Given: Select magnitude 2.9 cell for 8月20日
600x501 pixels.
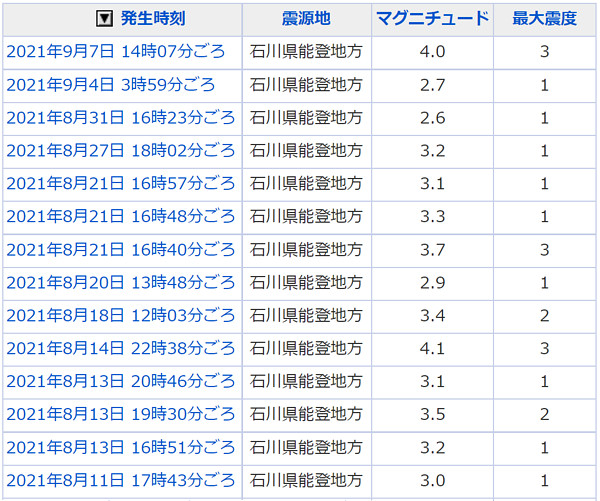Looking at the screenshot, I should 432,284.
